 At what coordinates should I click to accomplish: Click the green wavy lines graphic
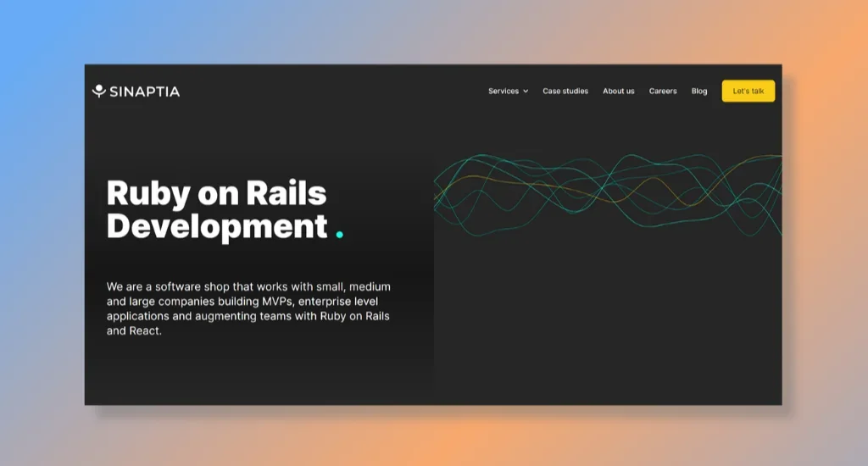point(608,194)
